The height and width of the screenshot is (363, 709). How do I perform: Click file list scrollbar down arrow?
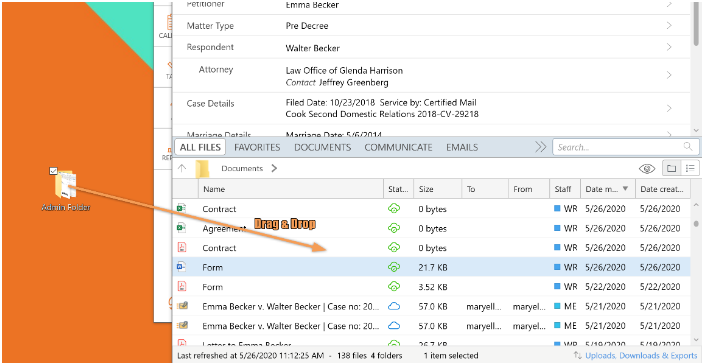(696, 340)
